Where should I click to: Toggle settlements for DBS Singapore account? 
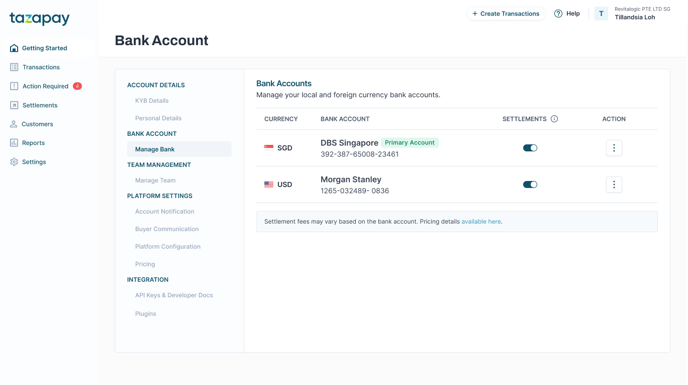pos(530,148)
